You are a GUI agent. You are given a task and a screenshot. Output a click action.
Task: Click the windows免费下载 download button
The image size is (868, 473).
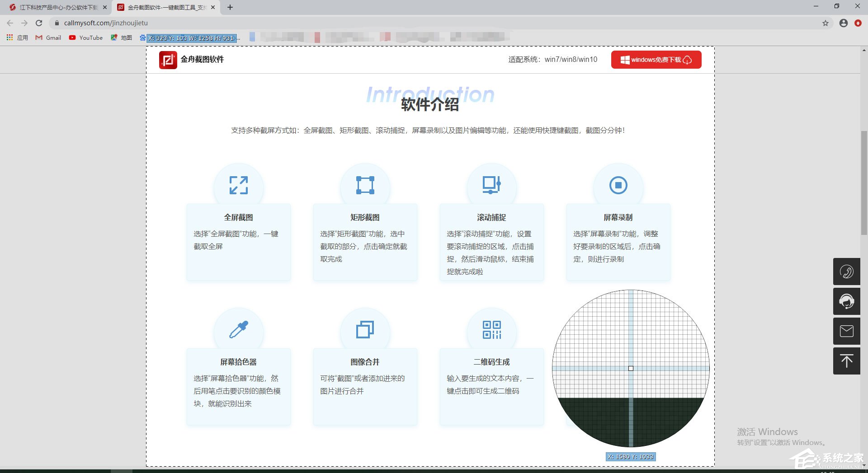tap(656, 59)
